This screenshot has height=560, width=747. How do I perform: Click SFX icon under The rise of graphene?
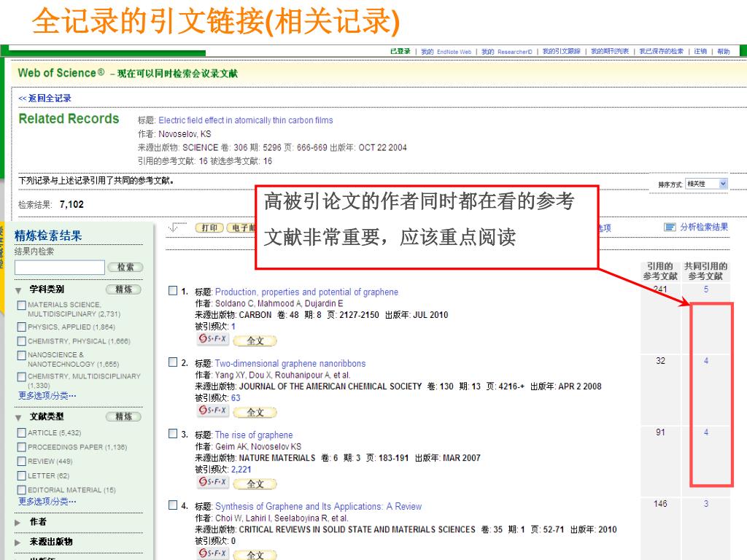[214, 482]
